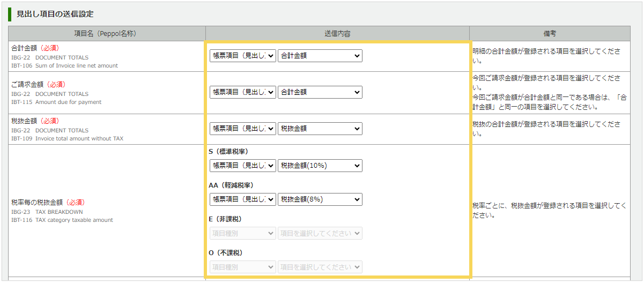This screenshot has height=283, width=644.
Task: Click 項目種別 dropdown under E（非課税）
Action: tap(242, 233)
